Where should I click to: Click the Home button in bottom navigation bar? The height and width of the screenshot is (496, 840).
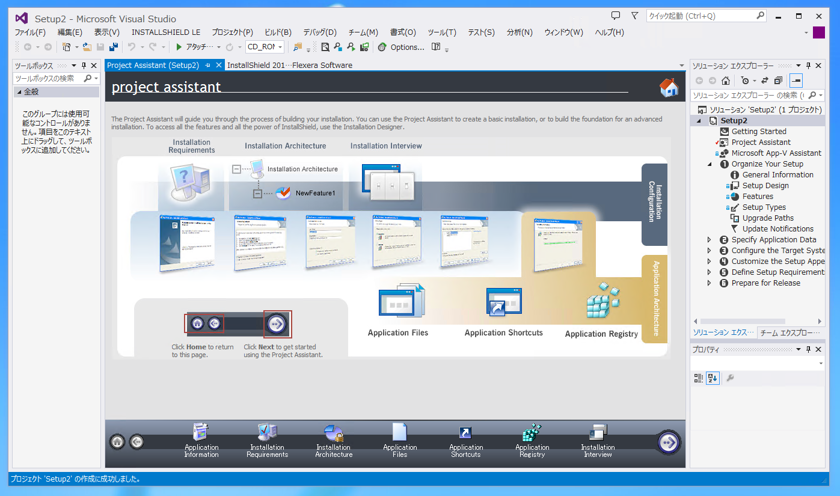click(117, 442)
